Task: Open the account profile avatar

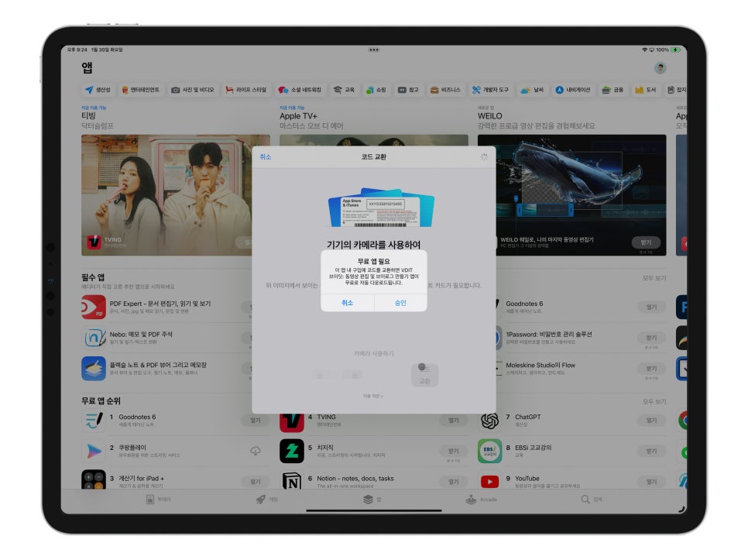Action: tap(660, 67)
